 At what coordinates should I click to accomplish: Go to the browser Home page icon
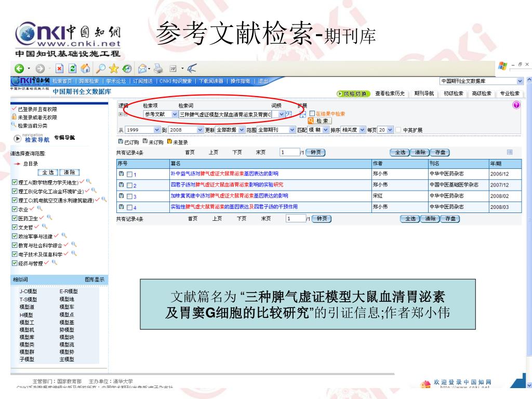(x=85, y=69)
